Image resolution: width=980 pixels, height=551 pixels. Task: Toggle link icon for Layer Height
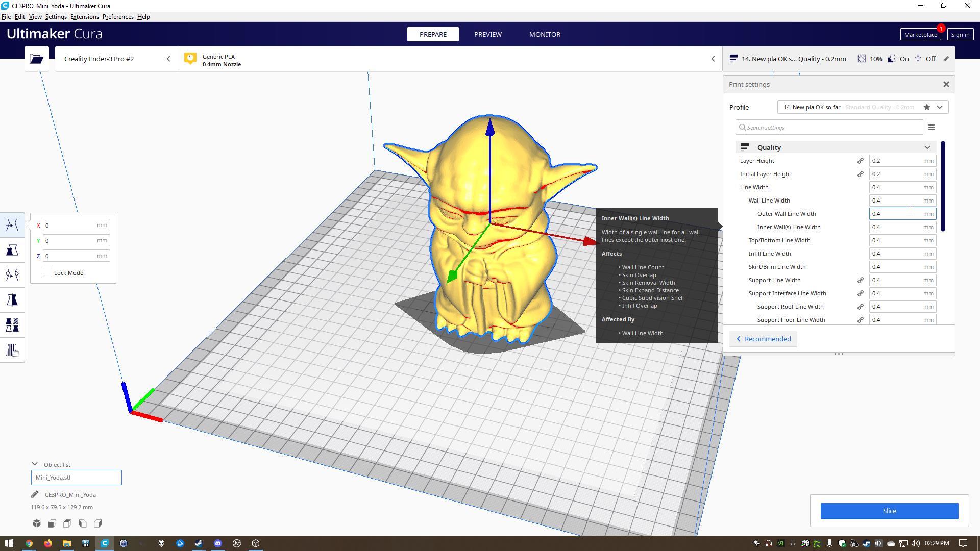click(860, 161)
